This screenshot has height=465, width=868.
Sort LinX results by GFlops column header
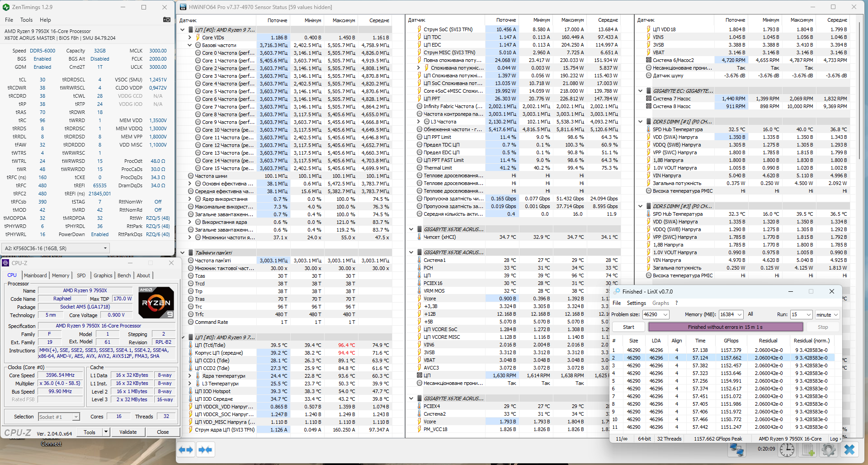(731, 341)
